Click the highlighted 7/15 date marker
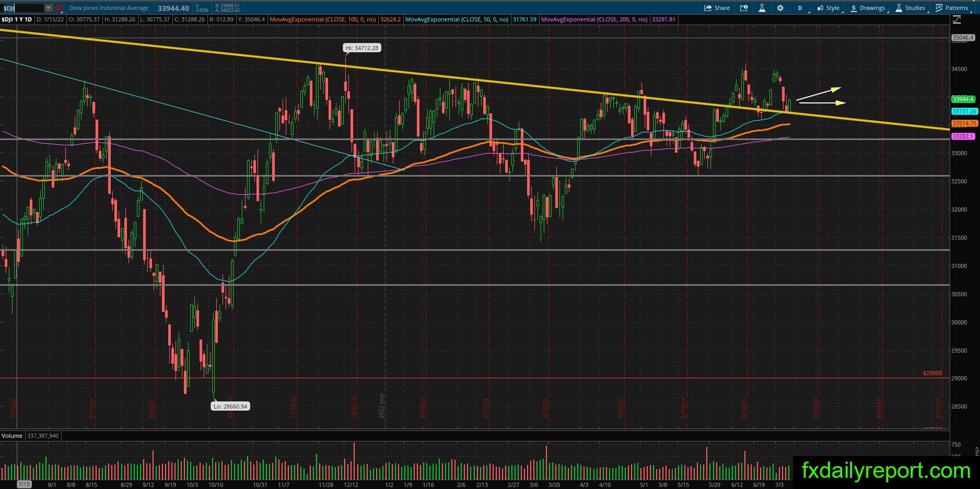 click(x=24, y=484)
